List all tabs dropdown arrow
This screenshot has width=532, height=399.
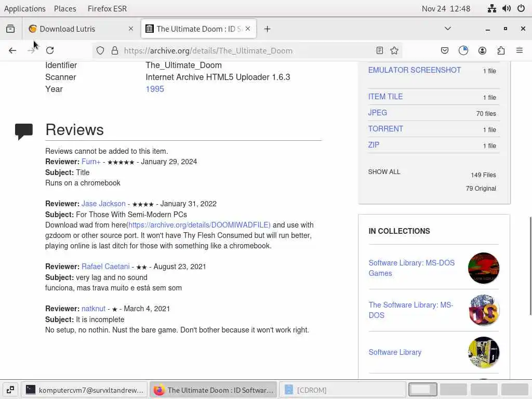(448, 29)
